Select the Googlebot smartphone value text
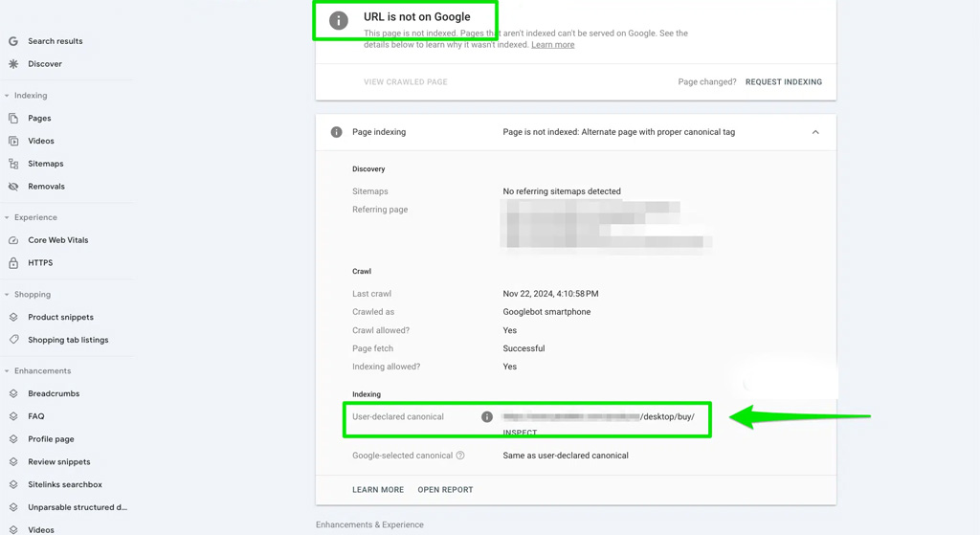The width and height of the screenshot is (980, 535). pos(546,312)
